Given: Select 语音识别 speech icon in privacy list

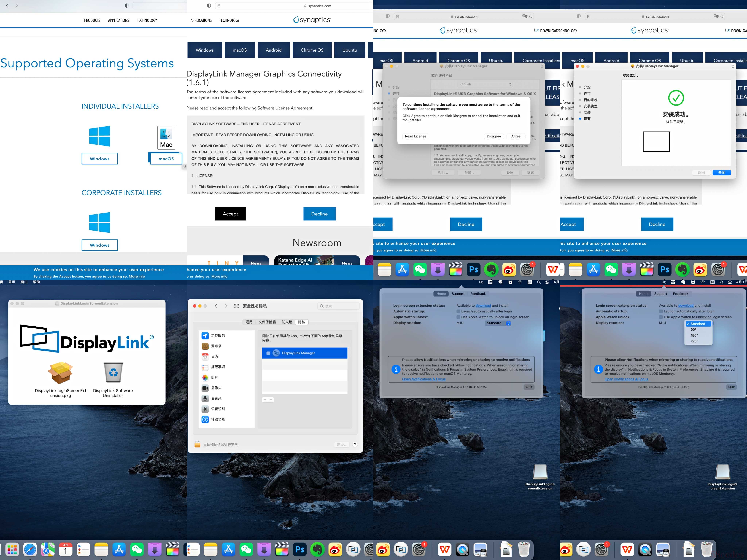Looking at the screenshot, I should pos(205,409).
